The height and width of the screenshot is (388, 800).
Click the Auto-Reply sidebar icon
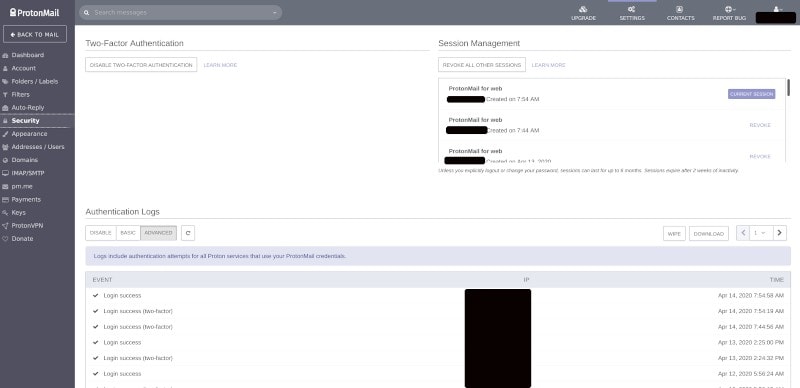[6, 108]
